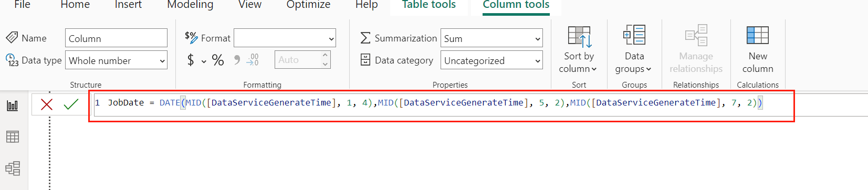Open the Summarization dropdown

(x=491, y=38)
